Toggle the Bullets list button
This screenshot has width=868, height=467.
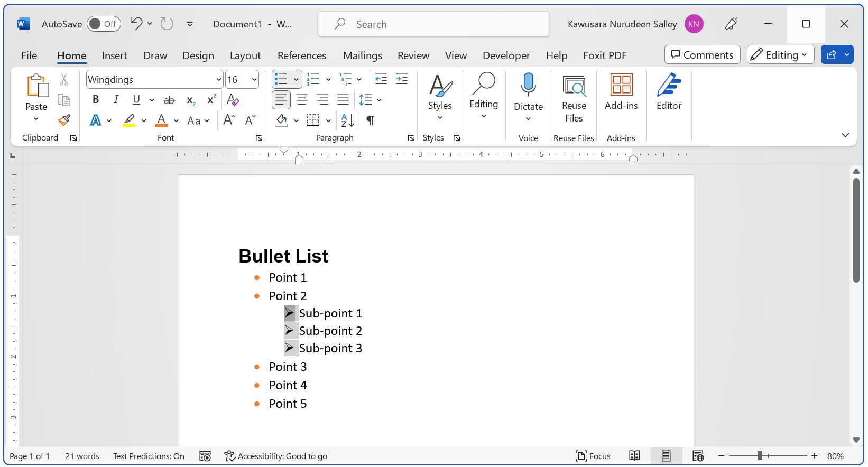point(281,79)
